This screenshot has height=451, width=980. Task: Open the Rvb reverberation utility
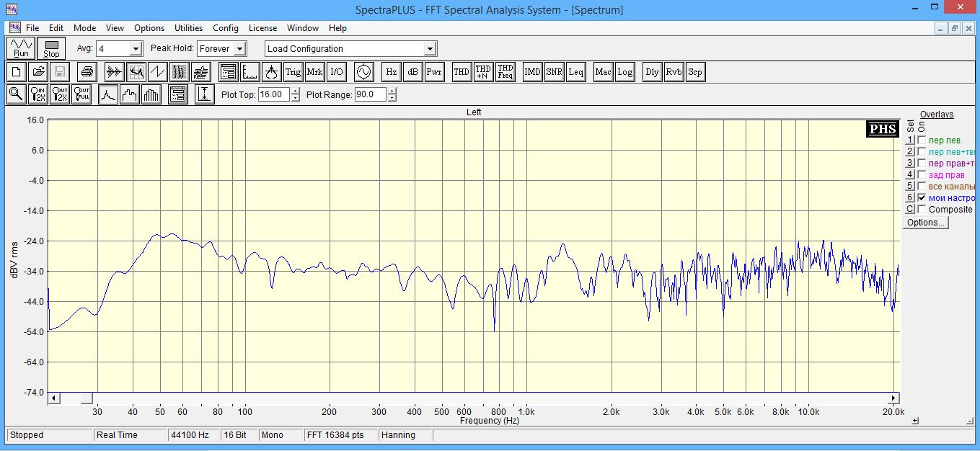pos(674,72)
